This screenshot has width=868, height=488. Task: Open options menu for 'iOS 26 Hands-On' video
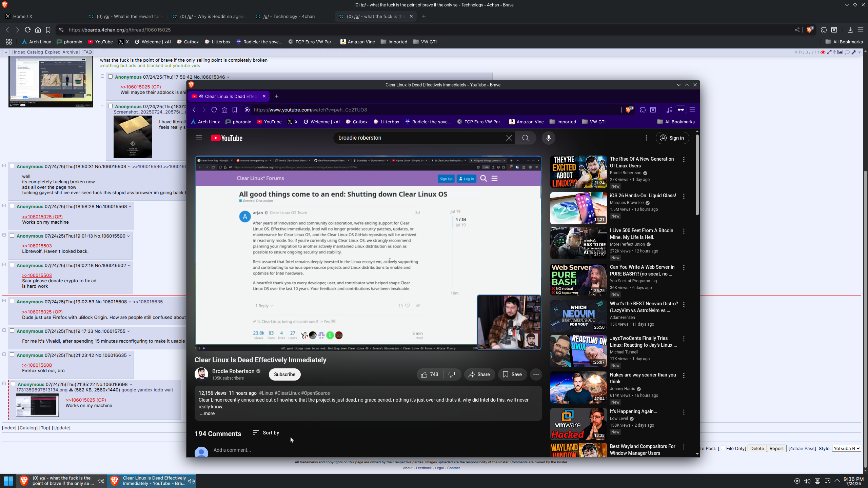684,196
